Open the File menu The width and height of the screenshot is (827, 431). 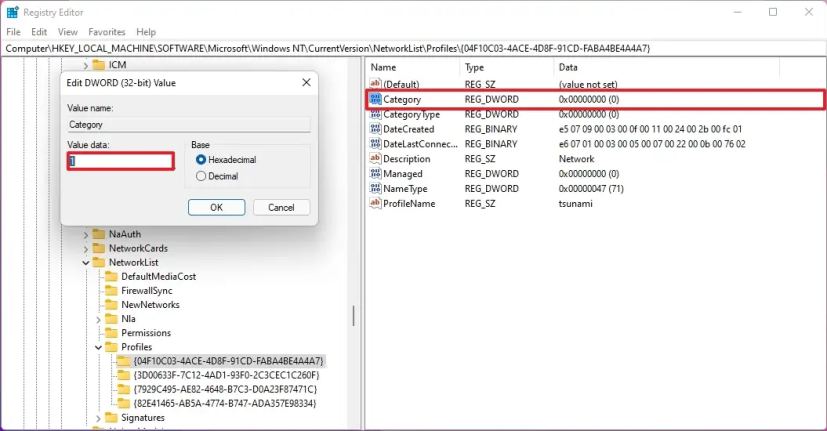coord(13,32)
